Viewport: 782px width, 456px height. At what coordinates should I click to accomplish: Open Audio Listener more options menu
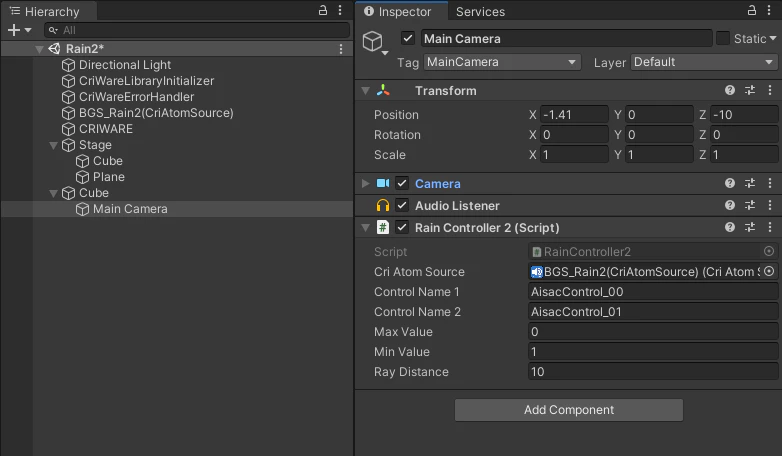coord(770,205)
